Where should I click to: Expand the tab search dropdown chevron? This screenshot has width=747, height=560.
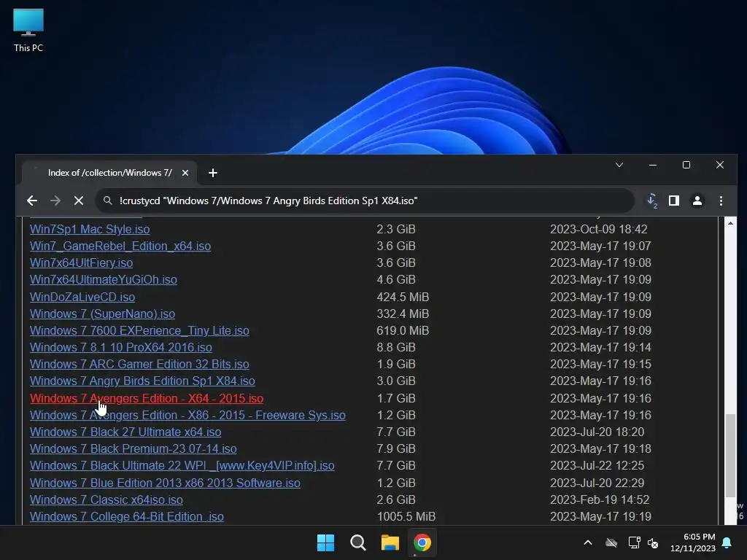[619, 165]
